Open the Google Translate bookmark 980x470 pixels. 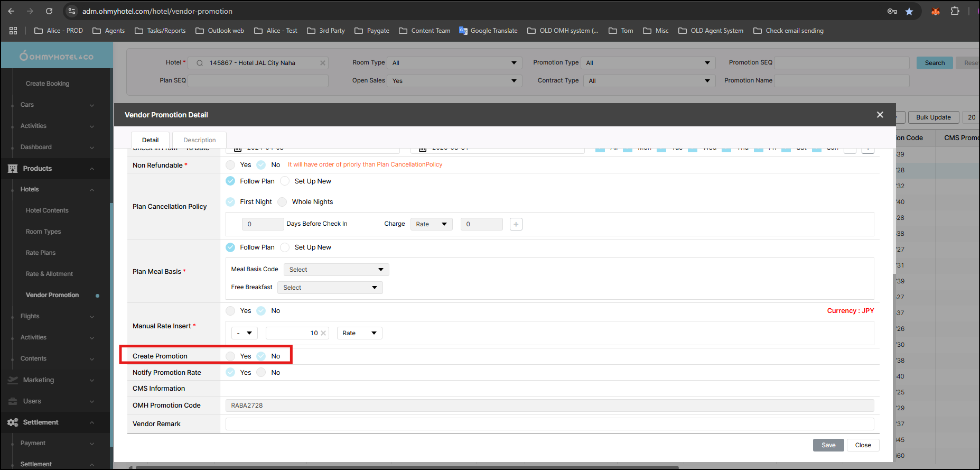[488, 31]
